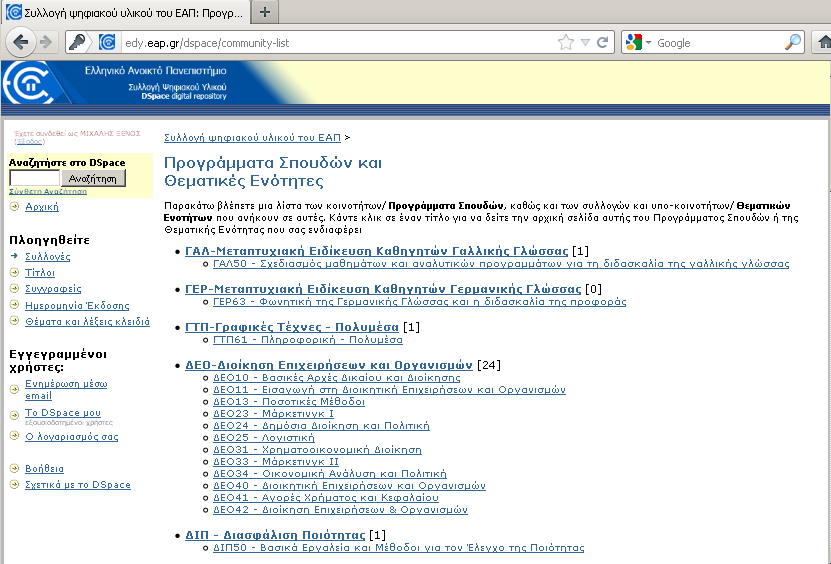The image size is (831, 564).
Task: Select the browser tab titled Συλλογή ψηφιακού υλικού
Action: pyautogui.click(x=125, y=12)
